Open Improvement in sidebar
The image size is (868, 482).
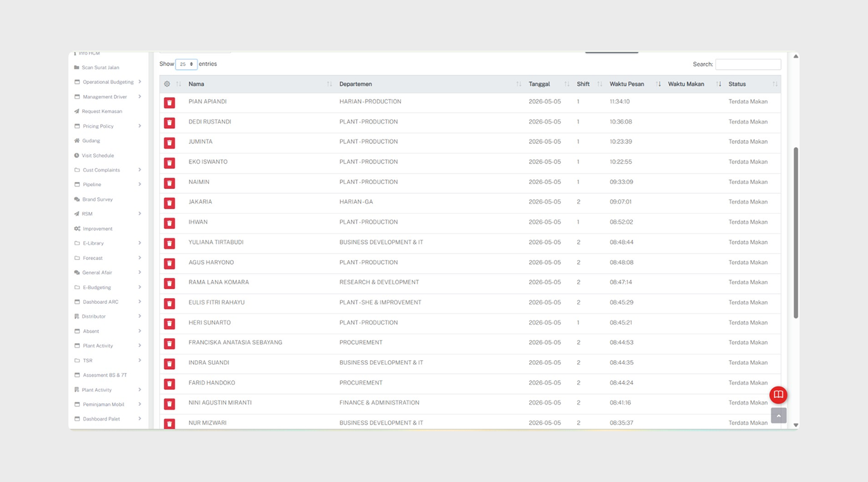click(98, 228)
